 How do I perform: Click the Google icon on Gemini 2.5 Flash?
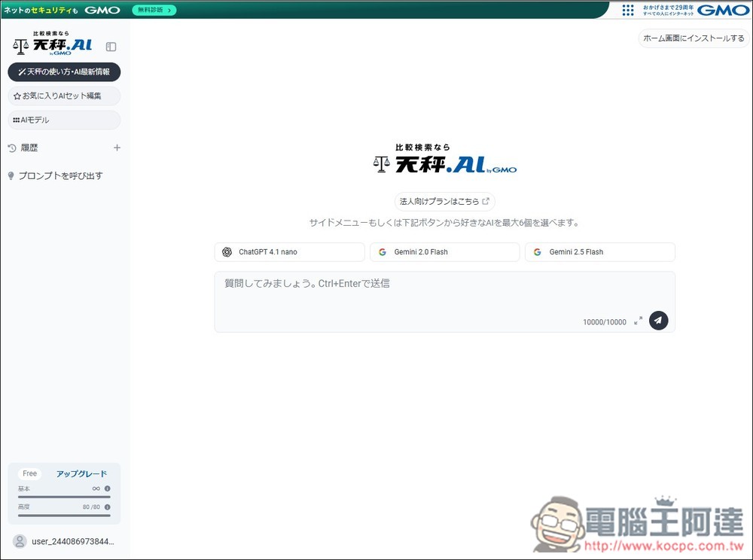[538, 252]
